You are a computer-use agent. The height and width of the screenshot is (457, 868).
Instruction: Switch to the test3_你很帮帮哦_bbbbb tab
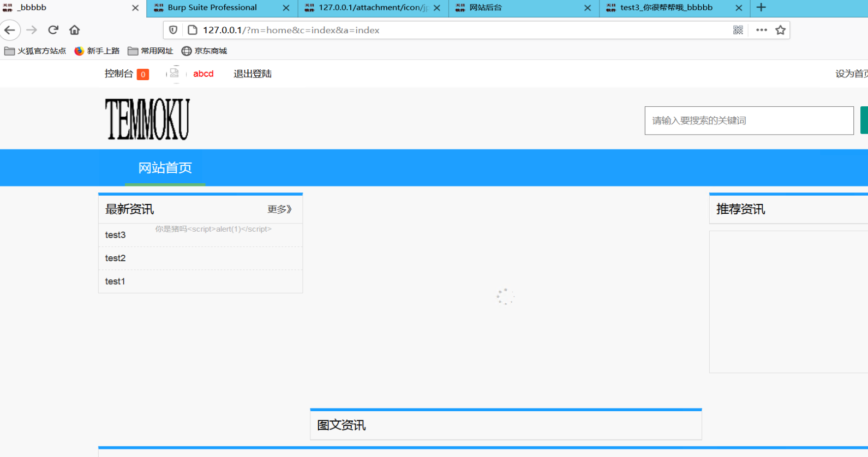pyautogui.click(x=675, y=8)
